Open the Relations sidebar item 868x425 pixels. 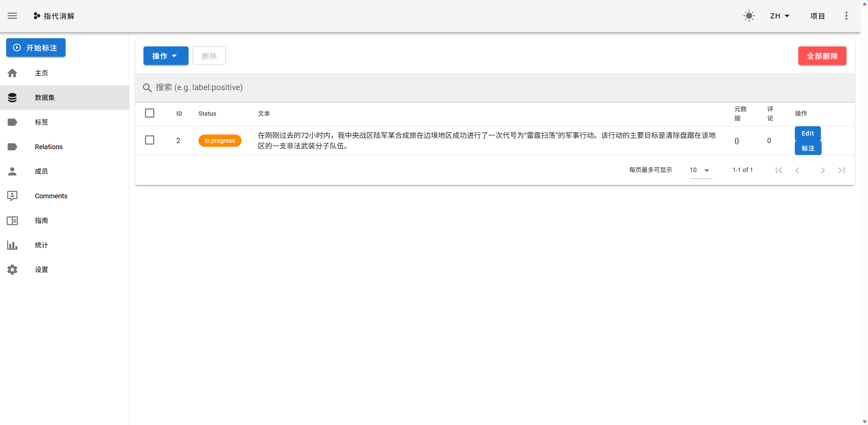pos(49,146)
